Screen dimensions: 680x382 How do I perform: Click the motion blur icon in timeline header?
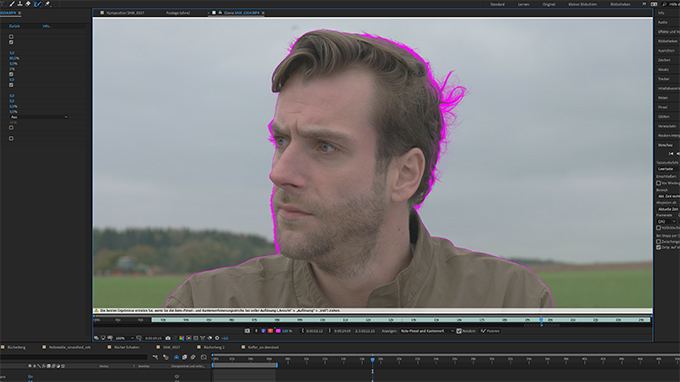[193, 357]
